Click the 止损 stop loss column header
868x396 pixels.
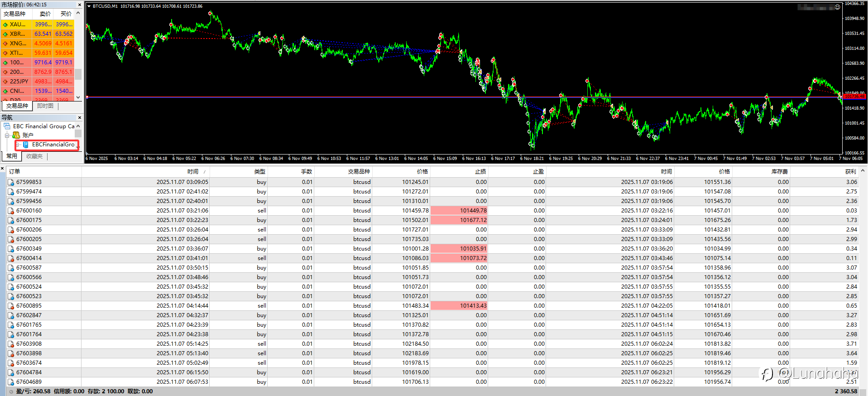pyautogui.click(x=480, y=172)
